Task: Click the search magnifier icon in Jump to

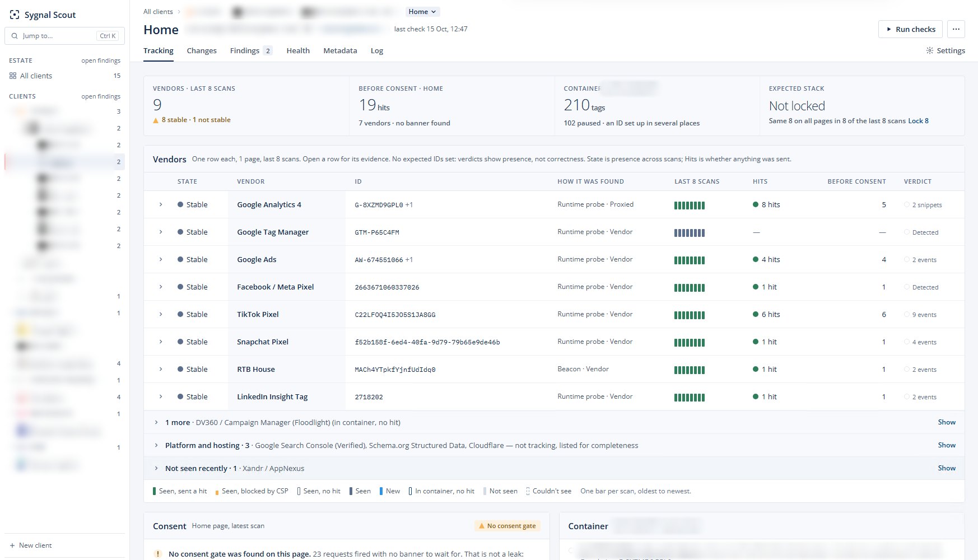Action: coord(15,36)
